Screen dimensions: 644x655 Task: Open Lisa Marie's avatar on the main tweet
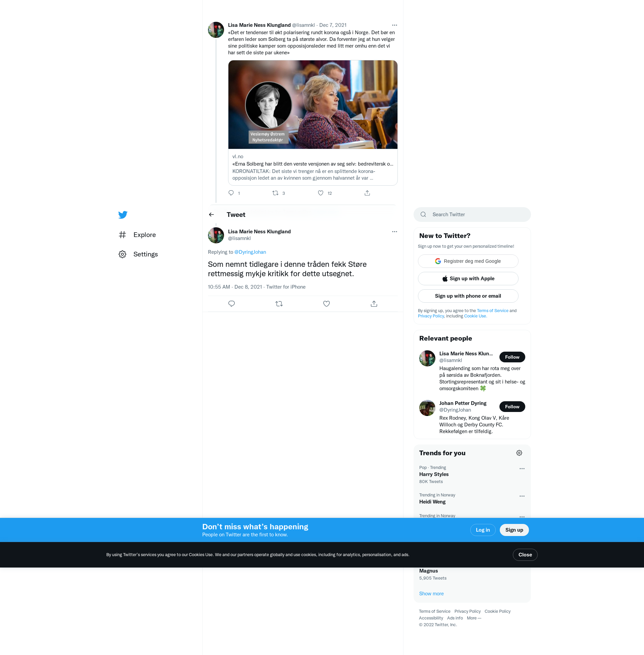(x=216, y=235)
